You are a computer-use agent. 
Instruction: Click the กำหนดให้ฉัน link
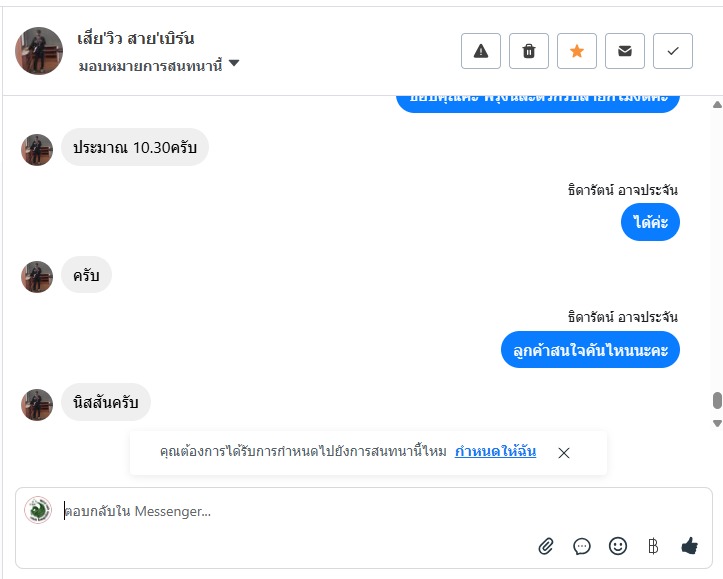point(495,452)
